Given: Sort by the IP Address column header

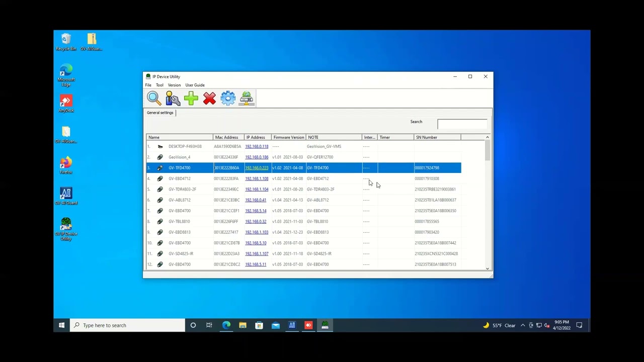Looking at the screenshot, I should tap(258, 137).
